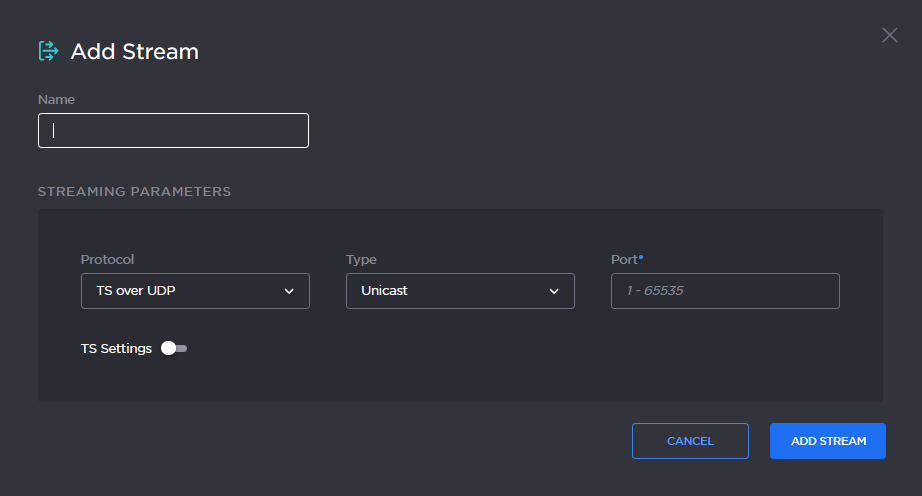Click the chevron arrow in the Protocol box
922x496 pixels.
[289, 291]
